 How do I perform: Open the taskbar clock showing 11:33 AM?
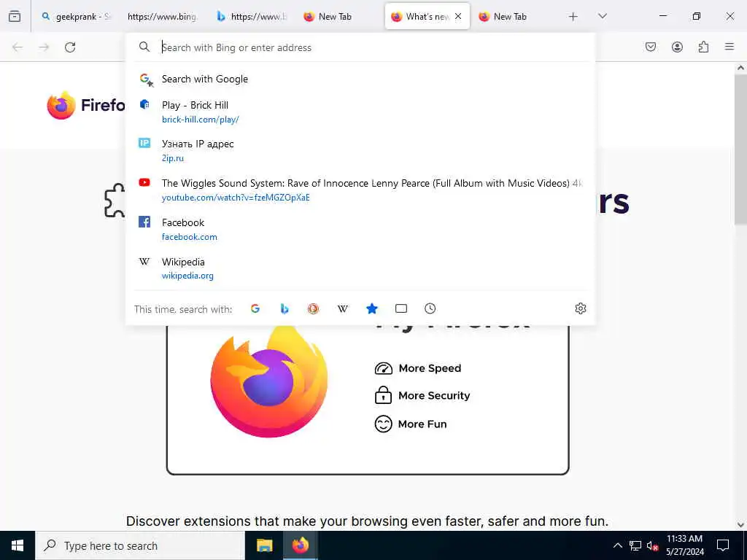[684, 545]
